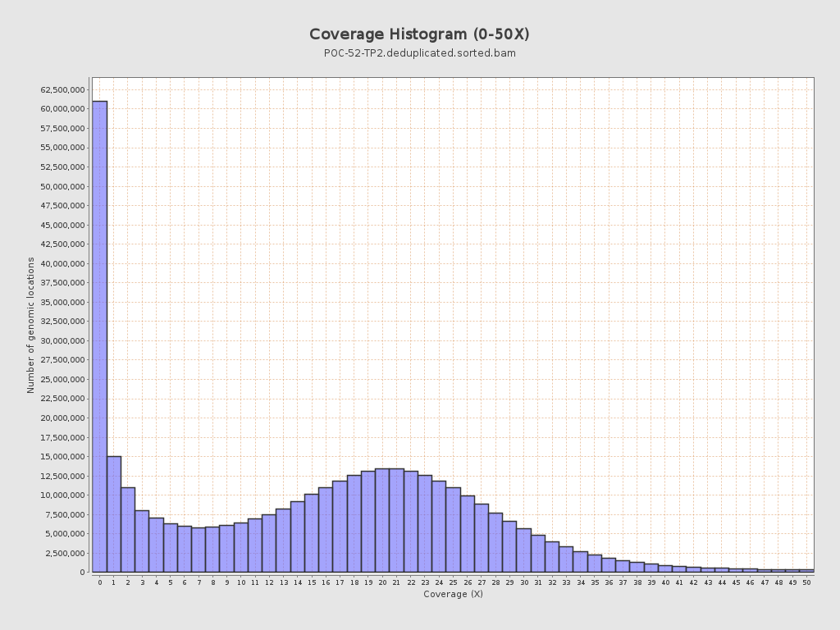Select the bar at coverage 2

(x=128, y=530)
